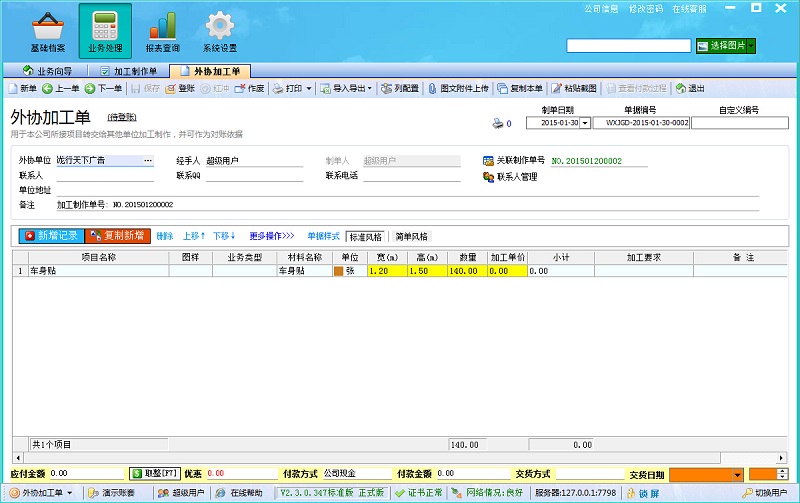800x503 pixels.
Task: Open the 报表查询 chart icon
Action: pos(162,26)
